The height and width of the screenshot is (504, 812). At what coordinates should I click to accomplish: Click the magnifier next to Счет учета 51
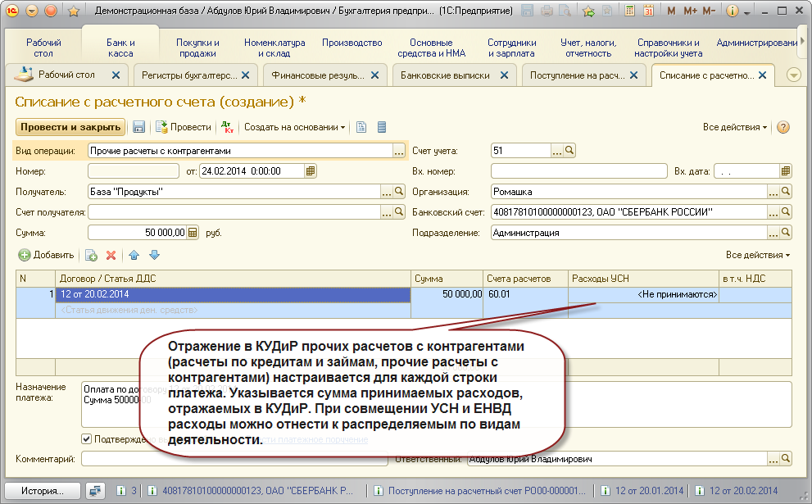click(x=569, y=151)
